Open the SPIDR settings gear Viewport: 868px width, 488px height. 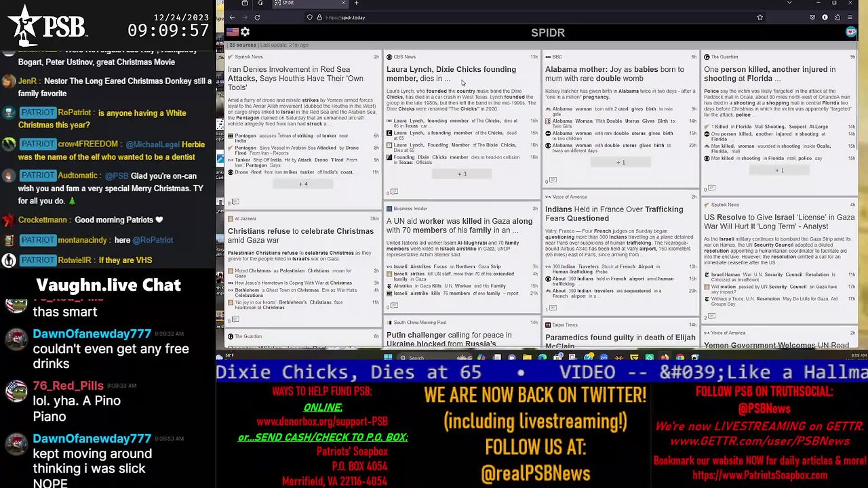(x=245, y=32)
